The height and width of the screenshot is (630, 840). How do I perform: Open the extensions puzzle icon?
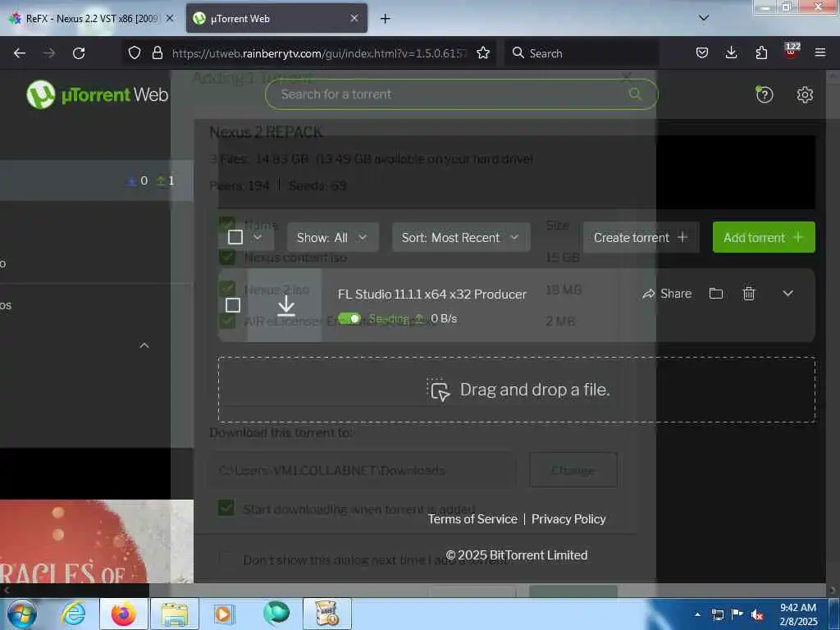coord(761,53)
